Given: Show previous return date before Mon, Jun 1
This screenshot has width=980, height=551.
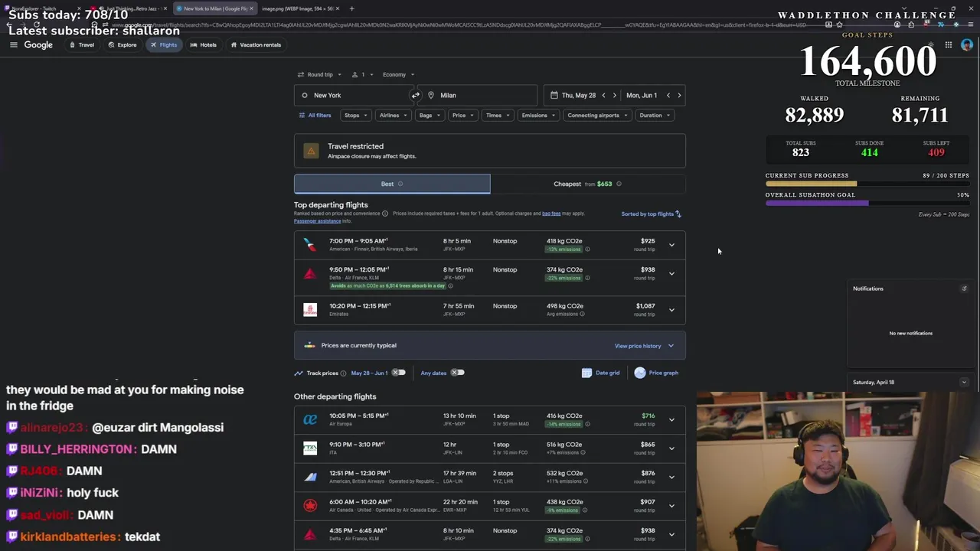Looking at the screenshot, I should [x=668, y=96].
